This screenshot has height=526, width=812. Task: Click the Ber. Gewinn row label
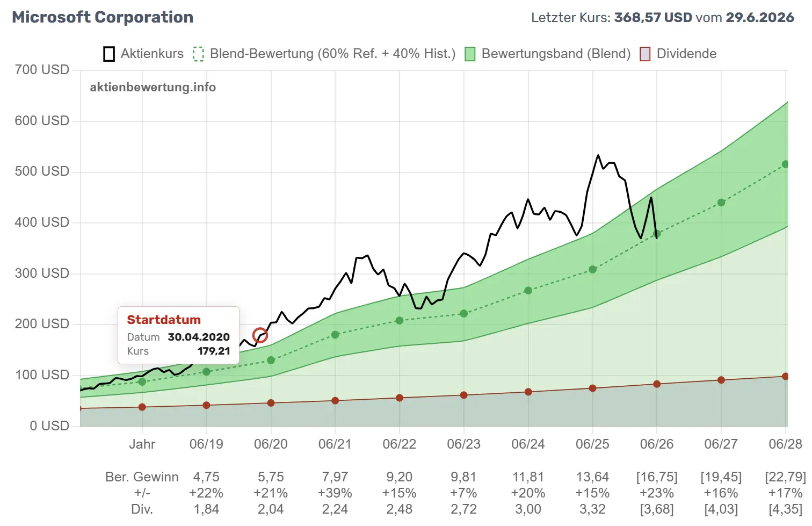click(142, 477)
